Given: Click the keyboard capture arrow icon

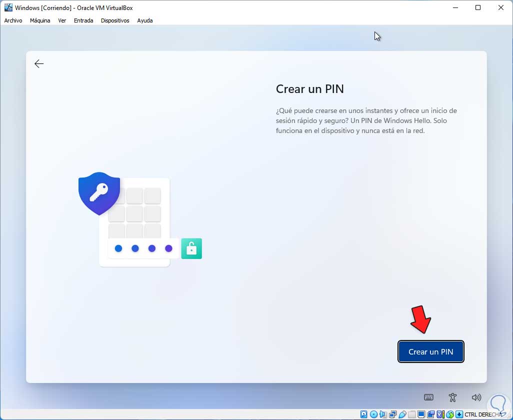Looking at the screenshot, I should pyautogui.click(x=459, y=414).
